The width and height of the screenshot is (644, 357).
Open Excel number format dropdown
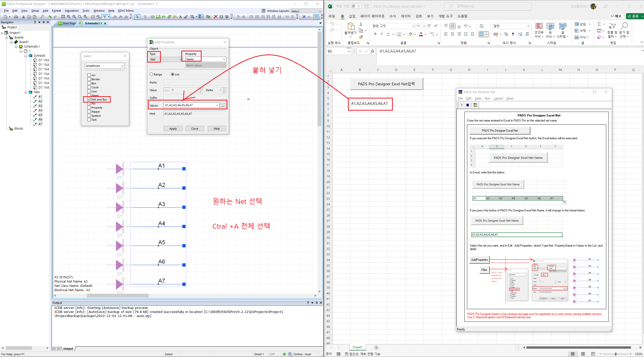tap(528, 26)
